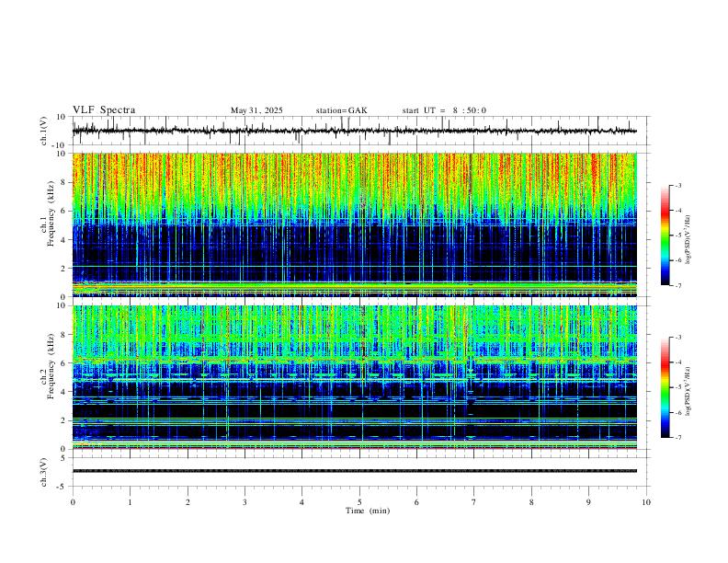The width and height of the screenshot is (728, 563).
Task: Click the "station=GAK" header label
Action: click(x=342, y=110)
